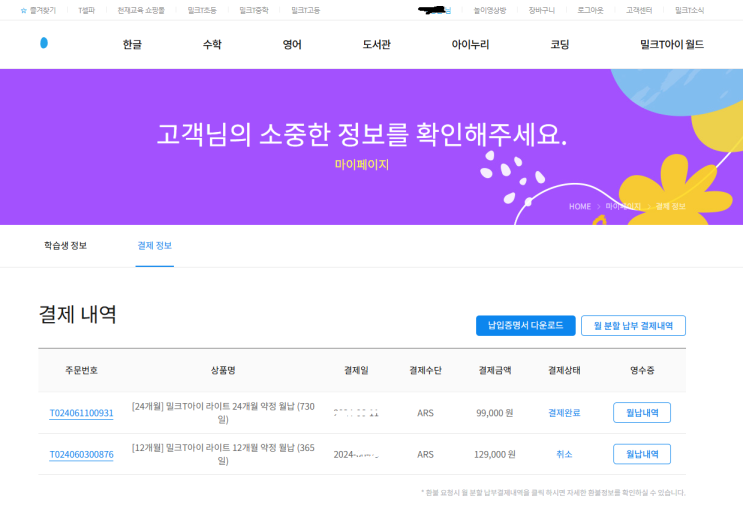Click the 결제상태 column header
The image size is (743, 520).
pyautogui.click(x=564, y=370)
